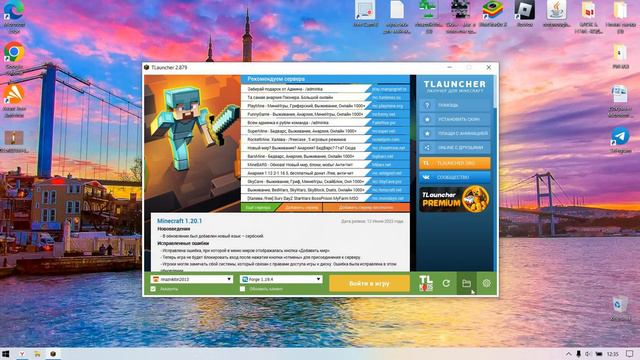Image resolution: width=640 pixels, height=360 pixels.
Task: Open notification center in the taskbar
Action: click(x=629, y=354)
